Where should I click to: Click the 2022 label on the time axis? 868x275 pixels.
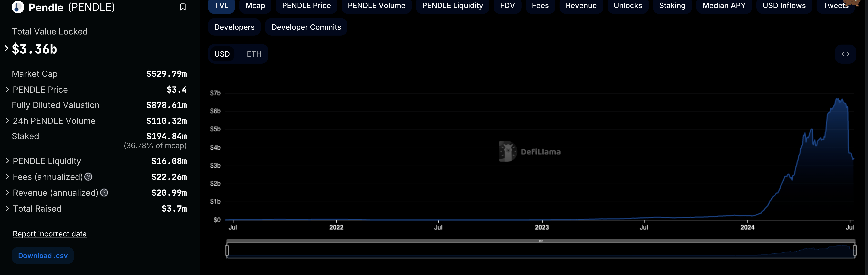[x=336, y=227]
